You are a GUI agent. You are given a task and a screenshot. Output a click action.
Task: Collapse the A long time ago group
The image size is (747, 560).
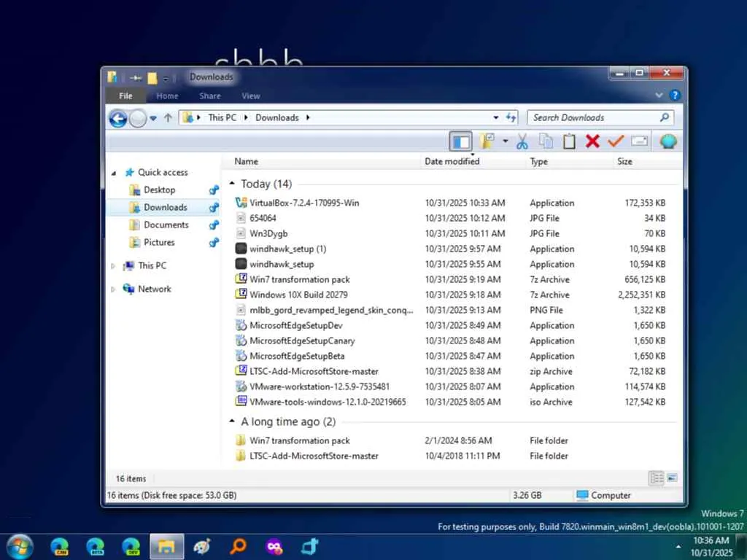pos(232,421)
